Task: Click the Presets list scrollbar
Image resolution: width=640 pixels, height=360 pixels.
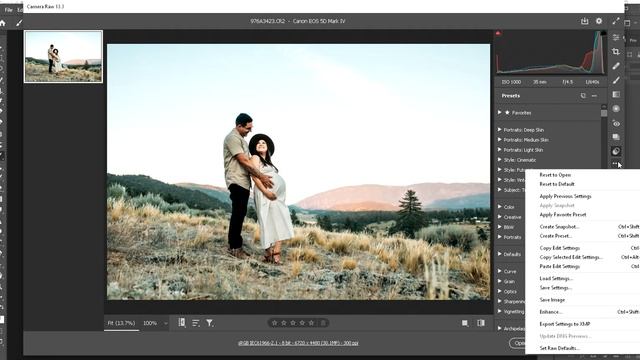Action: coord(604,112)
